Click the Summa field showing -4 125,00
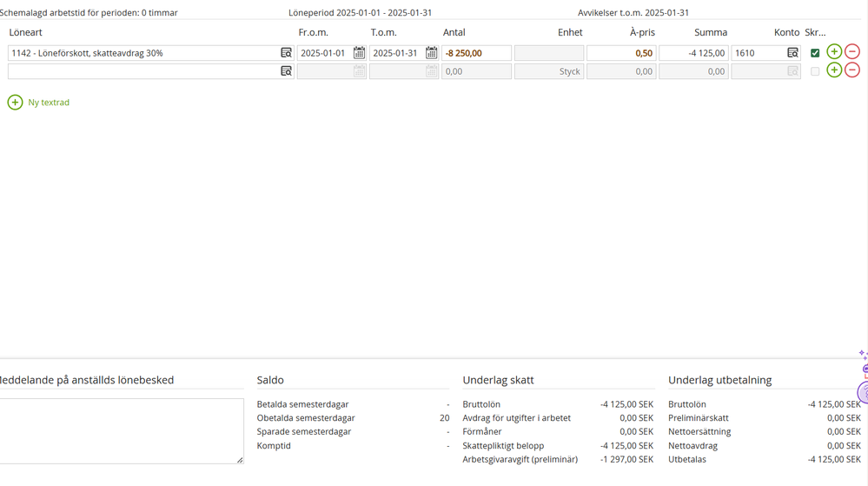The height and width of the screenshot is (486, 868). 692,53
